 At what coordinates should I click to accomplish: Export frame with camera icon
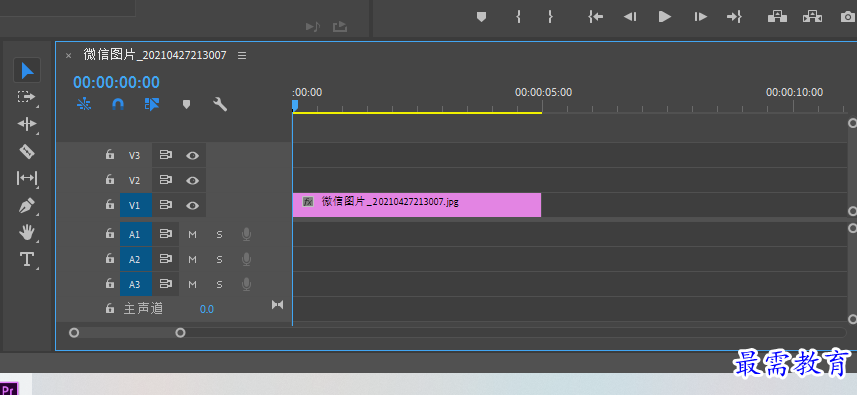click(848, 17)
